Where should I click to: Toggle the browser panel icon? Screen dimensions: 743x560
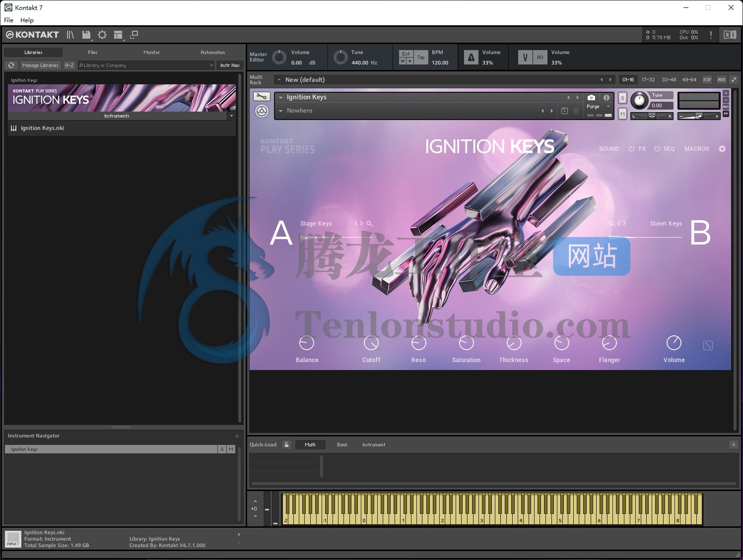[x=70, y=35]
